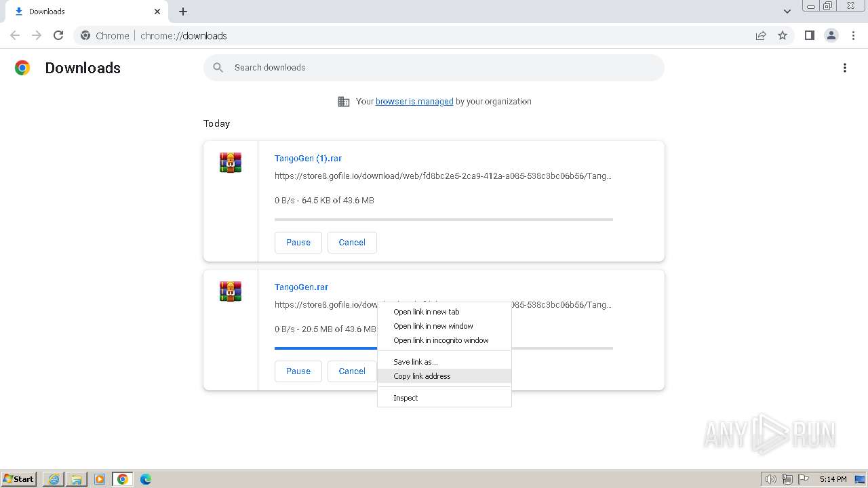Open the TangoGen.rar file link
This screenshot has width=868, height=488.
[301, 287]
